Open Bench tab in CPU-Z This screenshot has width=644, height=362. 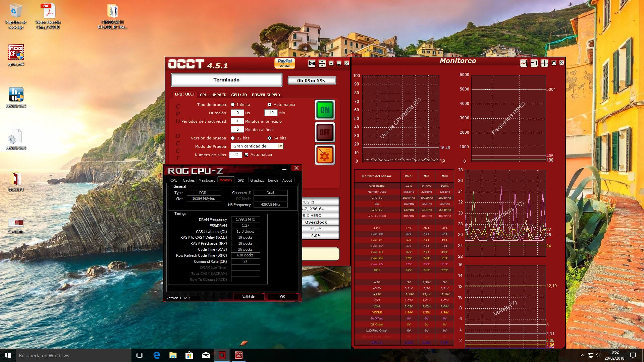click(273, 180)
